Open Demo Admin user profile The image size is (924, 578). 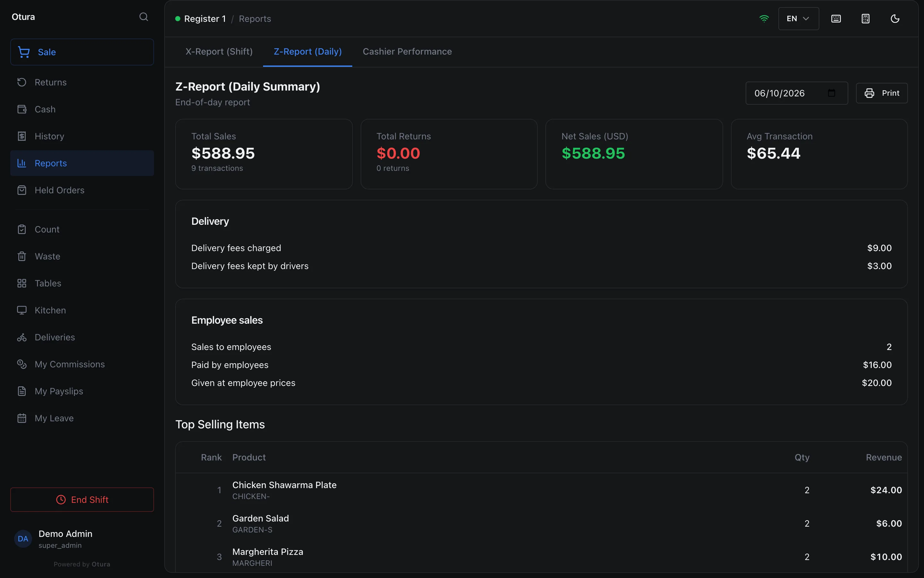[65, 539]
